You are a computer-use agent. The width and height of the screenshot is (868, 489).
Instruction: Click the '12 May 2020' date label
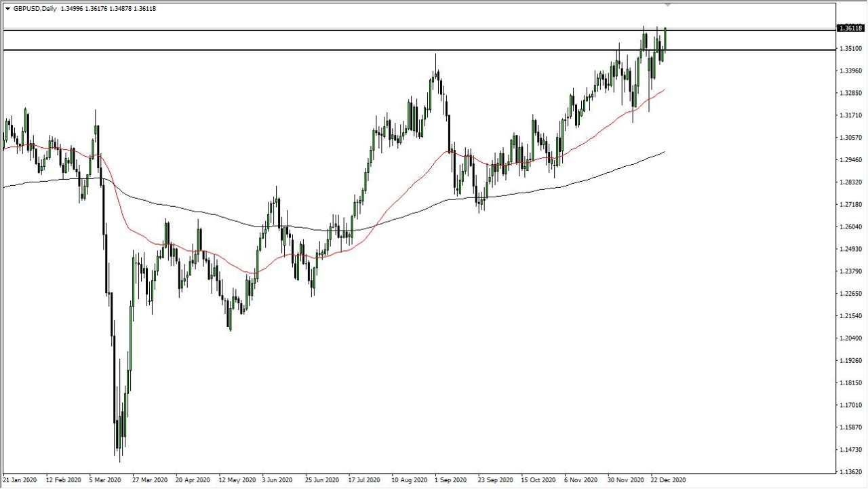coord(237,480)
